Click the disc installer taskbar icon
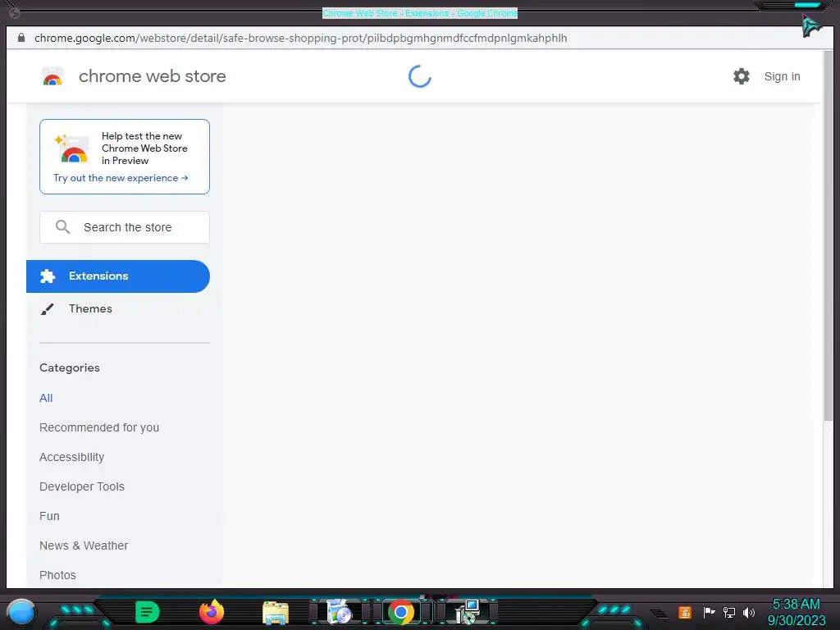840x630 pixels. [x=339, y=612]
